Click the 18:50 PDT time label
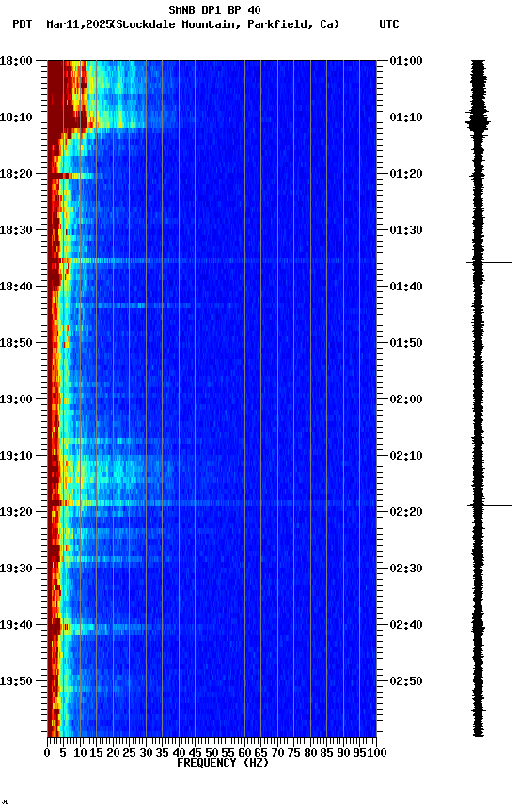Viewport: 519px width, 812px height. 16,343
